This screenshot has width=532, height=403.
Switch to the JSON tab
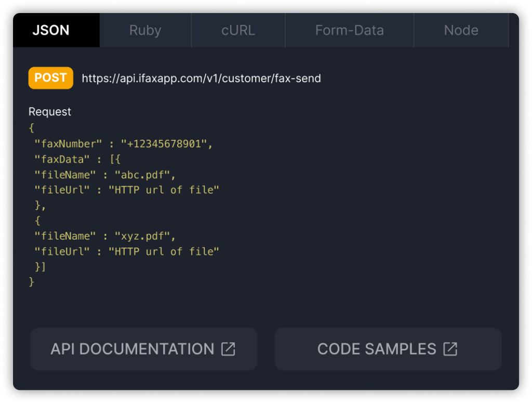56,30
